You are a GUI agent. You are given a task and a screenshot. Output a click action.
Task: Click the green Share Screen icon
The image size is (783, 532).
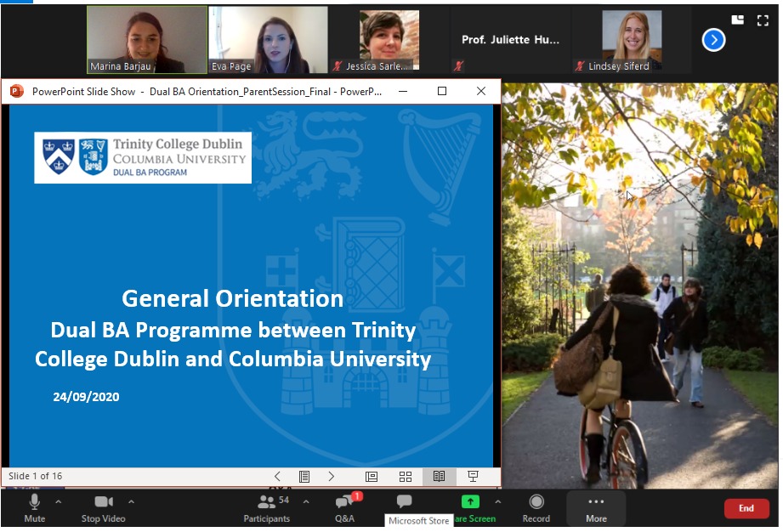coord(470,501)
